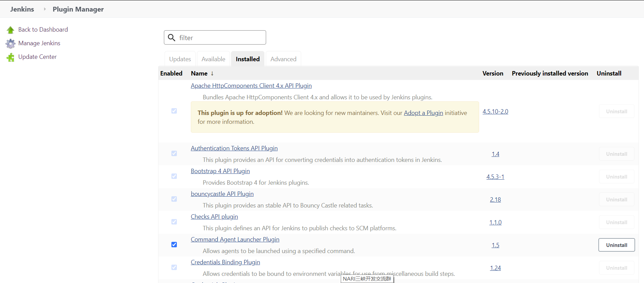Click Uninstall for Credentials Binding Plugin
The image size is (644, 283).
click(x=616, y=268)
